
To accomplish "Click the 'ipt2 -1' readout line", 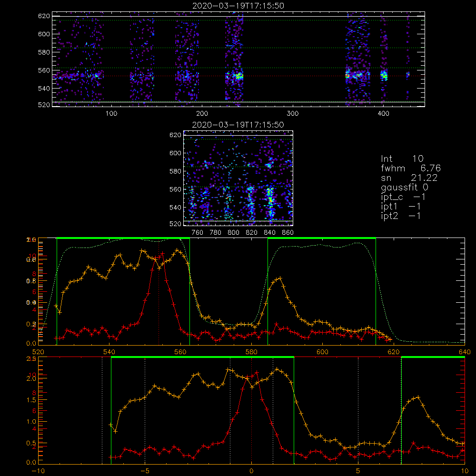I will click(x=401, y=216).
